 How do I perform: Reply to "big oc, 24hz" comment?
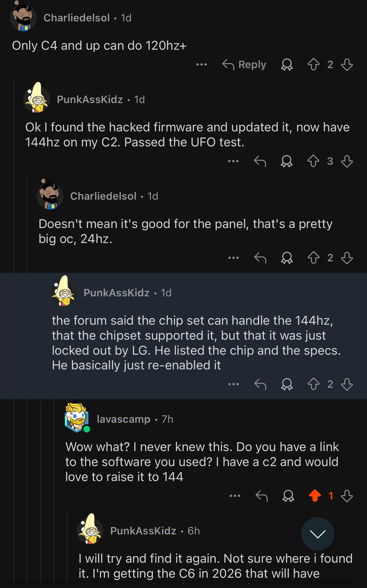260,258
